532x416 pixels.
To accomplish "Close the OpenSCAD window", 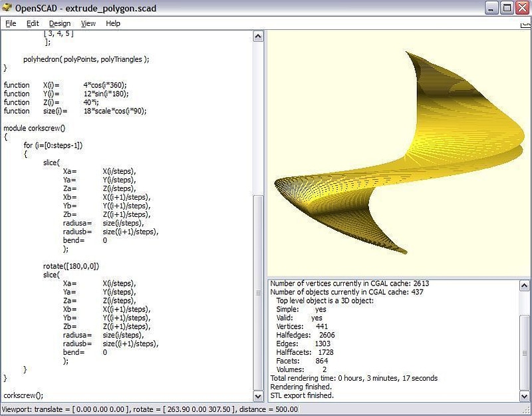I will pyautogui.click(x=523, y=8).
